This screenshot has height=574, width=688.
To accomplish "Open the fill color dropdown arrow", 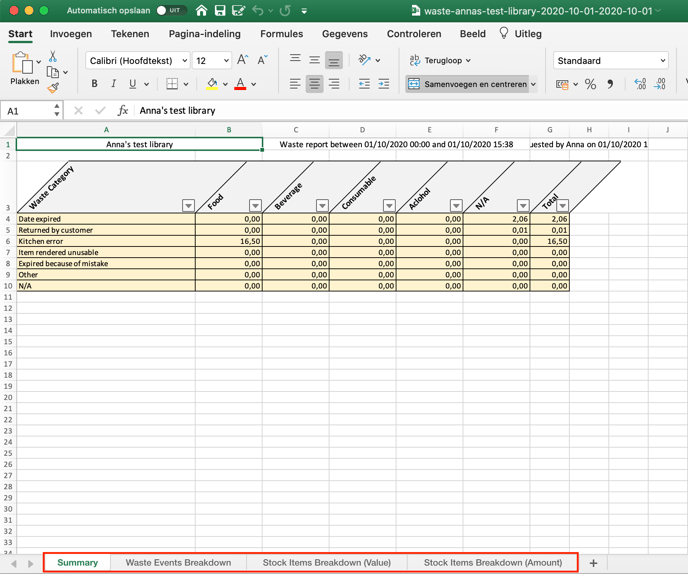I will click(225, 84).
